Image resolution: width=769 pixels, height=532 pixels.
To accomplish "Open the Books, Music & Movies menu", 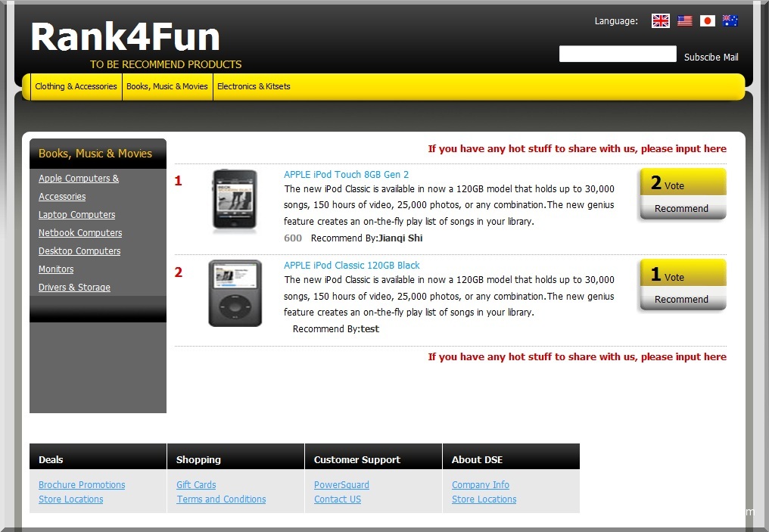I will [167, 87].
